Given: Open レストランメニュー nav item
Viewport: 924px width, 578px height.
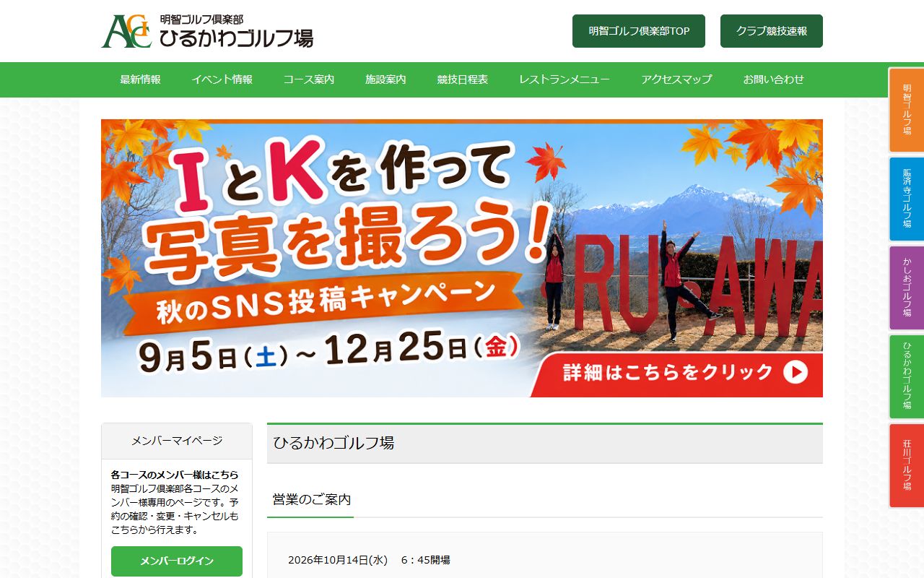Looking at the screenshot, I should [x=565, y=79].
